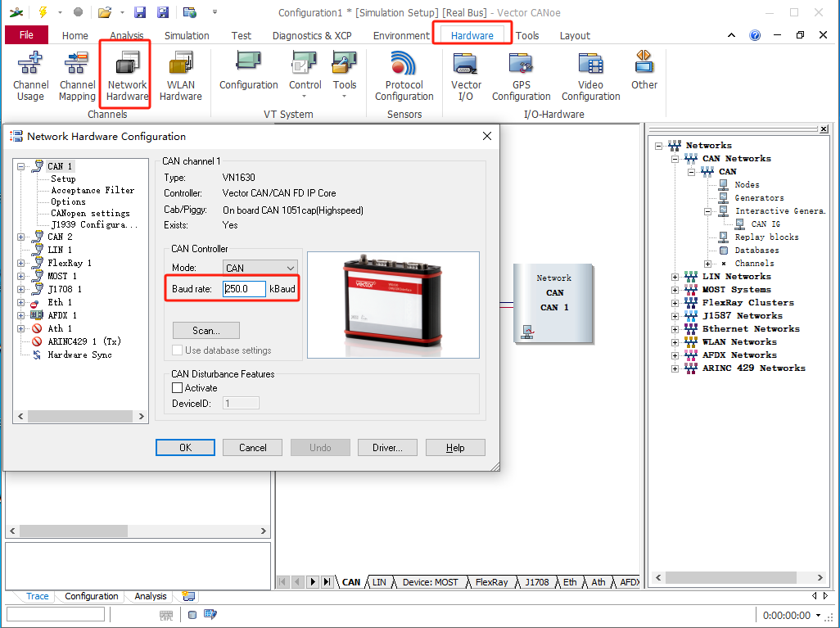This screenshot has height=628, width=840.
Task: Select CAN IG node in tree
Action: 765,224
